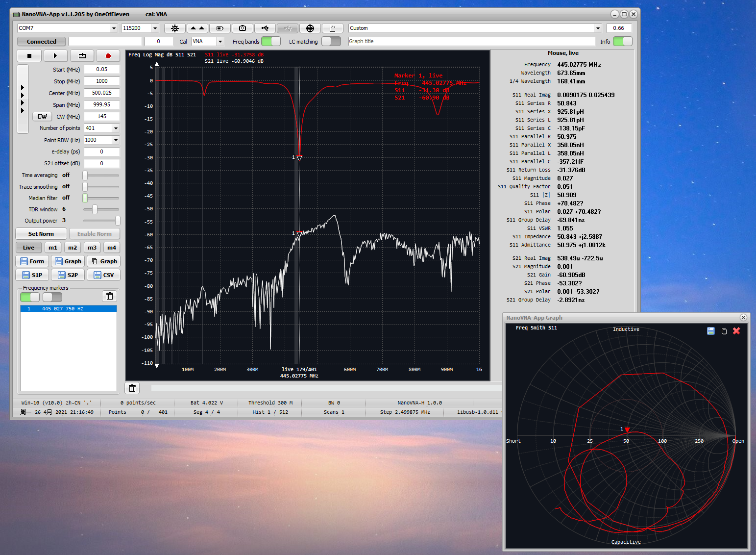Export data as CSV
756x555 pixels.
coord(104,275)
